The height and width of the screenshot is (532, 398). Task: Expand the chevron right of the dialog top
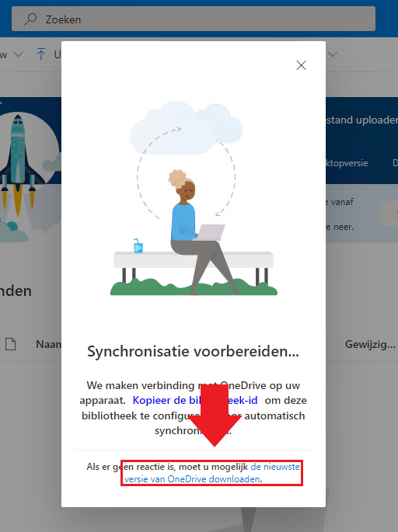pos(333,54)
